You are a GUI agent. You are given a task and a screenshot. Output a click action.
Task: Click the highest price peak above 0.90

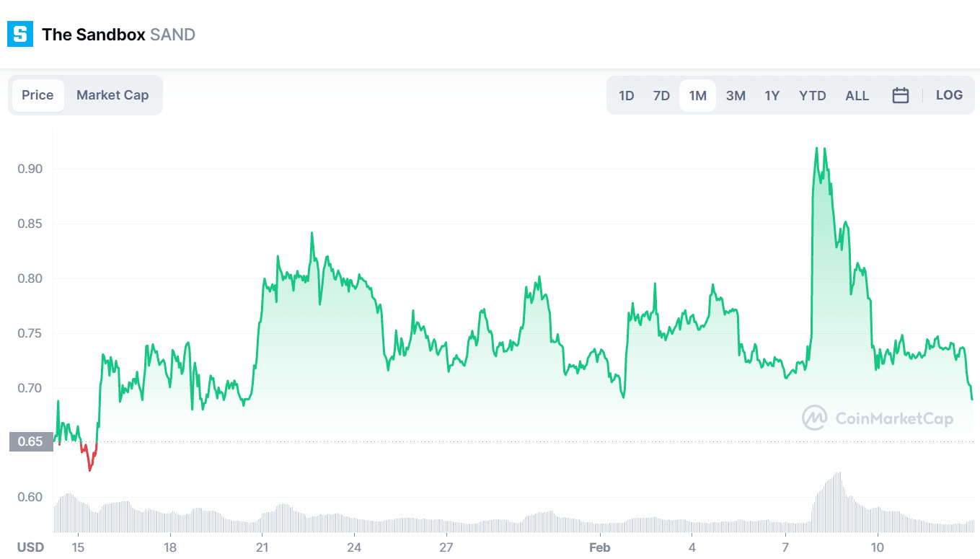point(817,149)
